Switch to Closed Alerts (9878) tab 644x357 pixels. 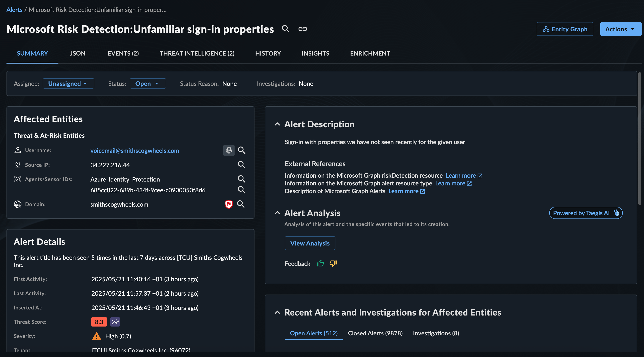375,333
